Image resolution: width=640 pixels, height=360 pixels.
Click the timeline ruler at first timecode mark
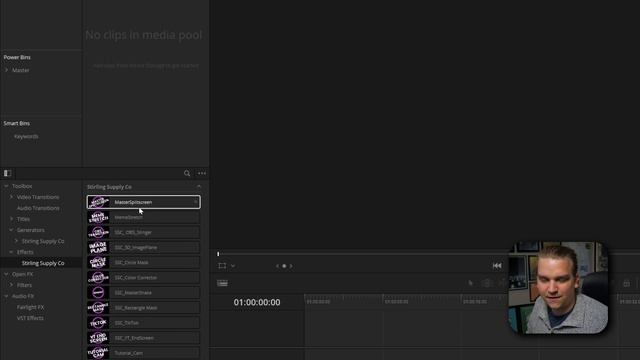[x=318, y=302]
